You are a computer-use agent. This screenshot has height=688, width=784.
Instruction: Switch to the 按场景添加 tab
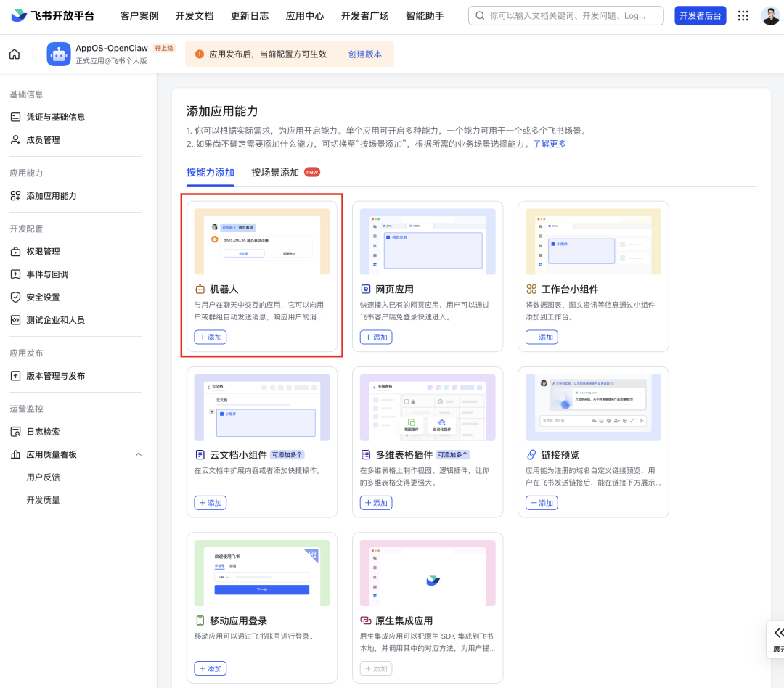pos(274,172)
